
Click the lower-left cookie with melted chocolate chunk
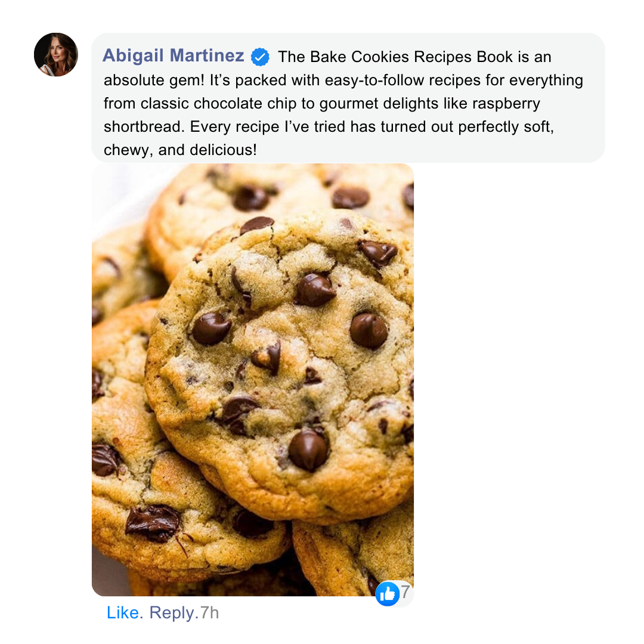coord(165,493)
